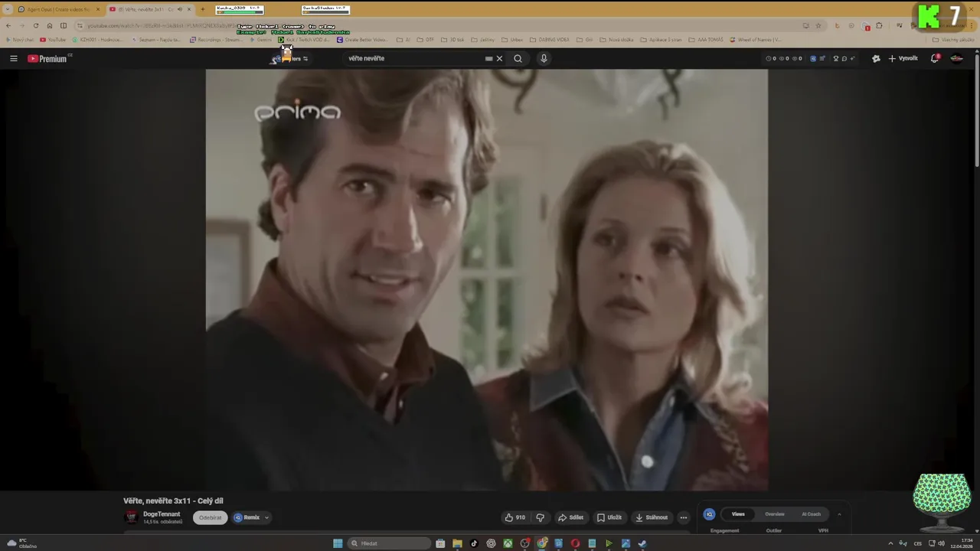The height and width of the screenshot is (551, 980).
Task: Open the YouTube hamburger guide menu
Action: pyautogui.click(x=13, y=58)
